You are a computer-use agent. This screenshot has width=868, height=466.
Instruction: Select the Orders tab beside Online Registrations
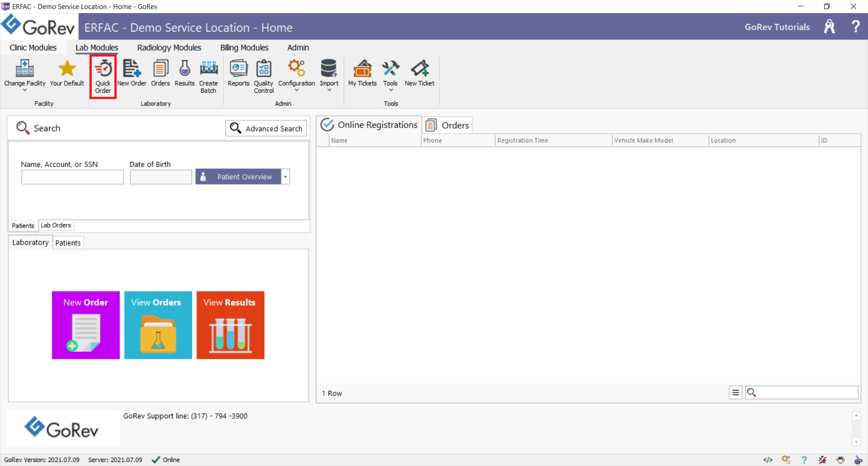click(448, 125)
